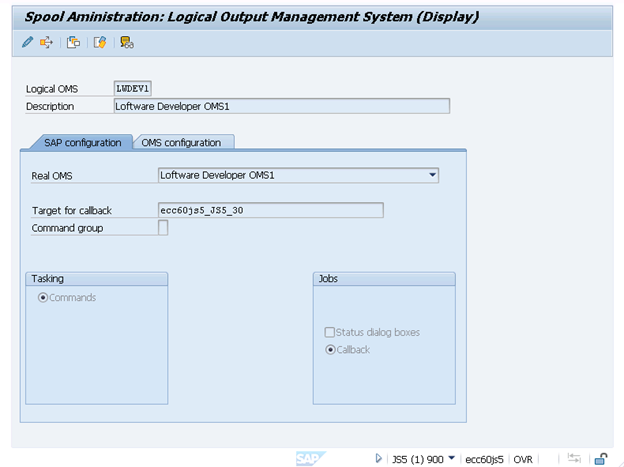Expand the JS5 (1) 900 system dropdown
Image resolution: width=624 pixels, height=467 pixels.
tap(451, 458)
